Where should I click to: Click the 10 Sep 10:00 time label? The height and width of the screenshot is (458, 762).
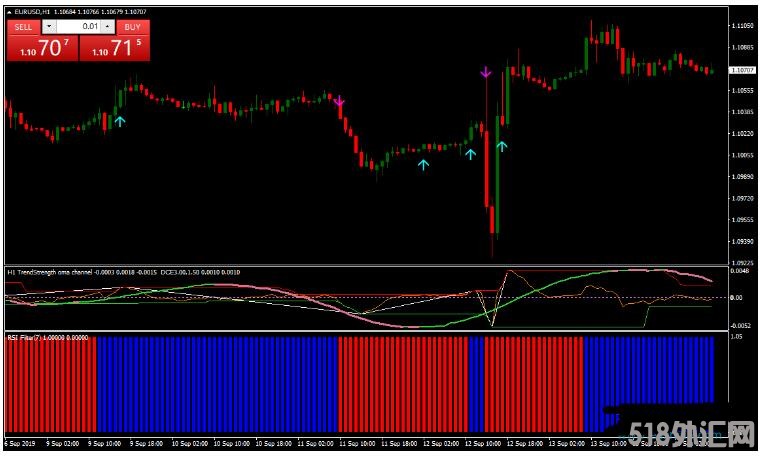click(x=231, y=444)
